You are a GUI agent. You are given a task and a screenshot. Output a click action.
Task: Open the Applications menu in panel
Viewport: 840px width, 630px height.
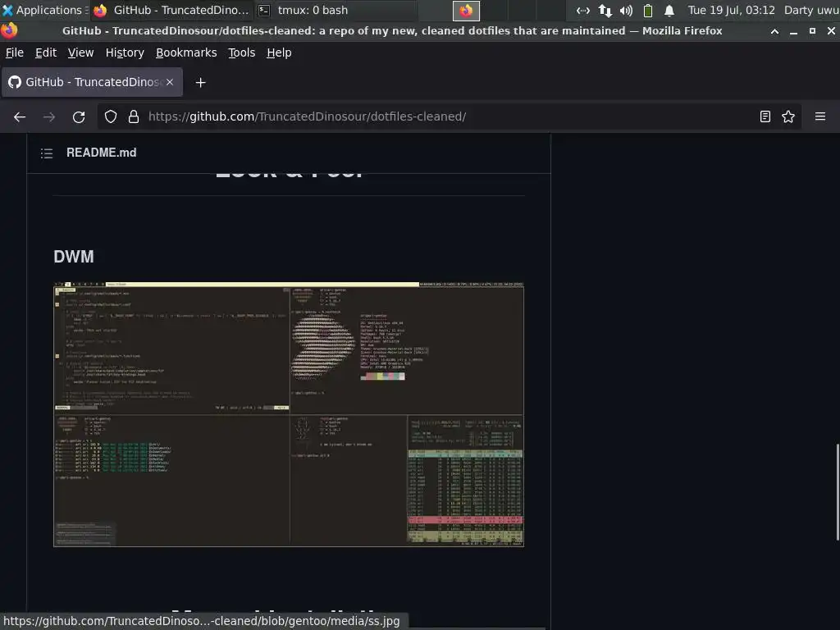coord(44,10)
